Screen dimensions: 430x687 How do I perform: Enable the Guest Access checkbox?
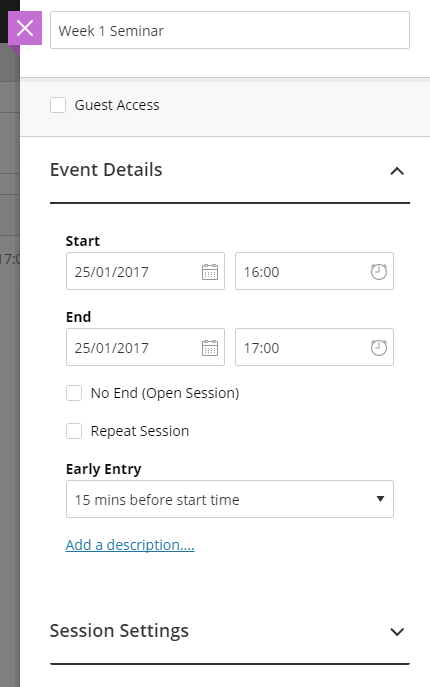[58, 105]
